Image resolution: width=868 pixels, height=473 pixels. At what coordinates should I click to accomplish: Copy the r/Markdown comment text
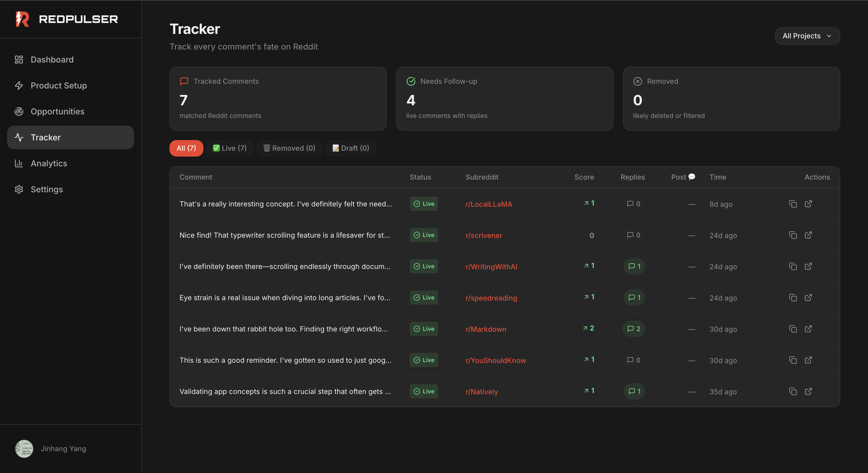tap(792, 329)
